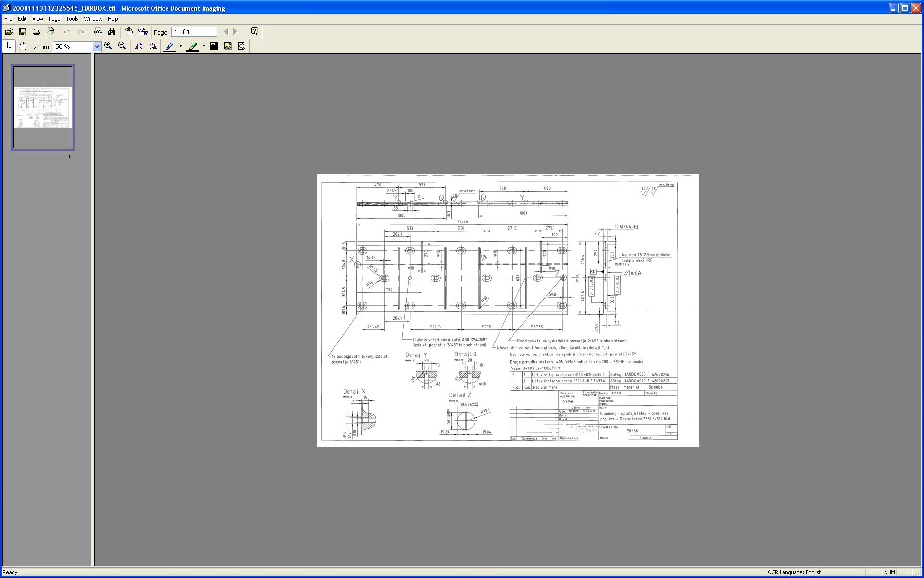Open the View menu
The height and width of the screenshot is (578, 924).
point(38,19)
